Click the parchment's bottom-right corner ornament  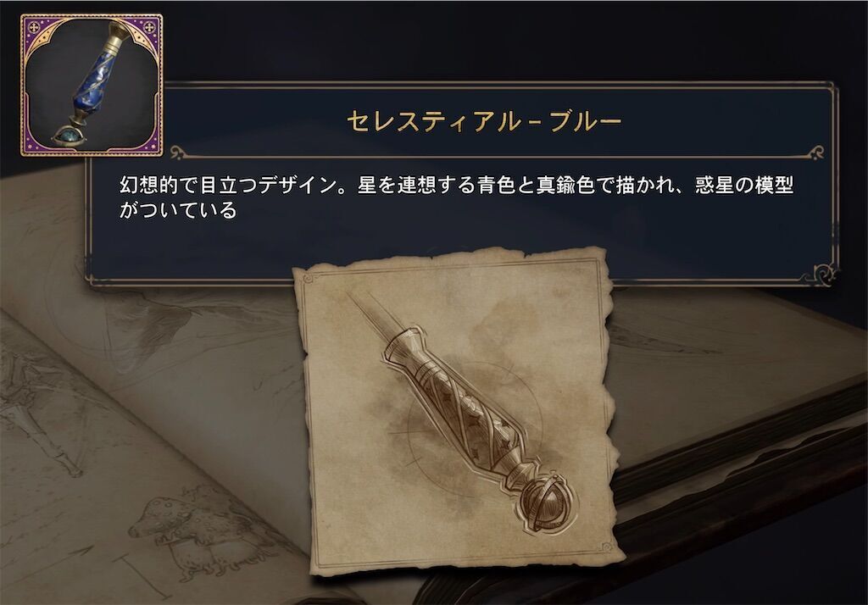point(605,546)
